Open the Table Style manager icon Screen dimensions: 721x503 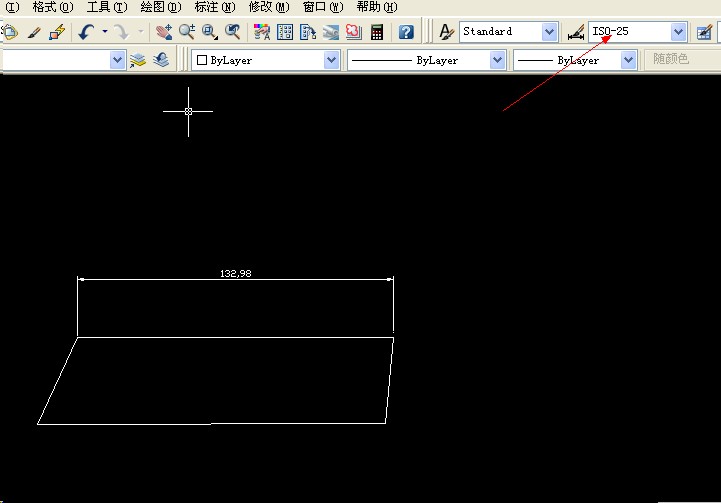pos(704,32)
